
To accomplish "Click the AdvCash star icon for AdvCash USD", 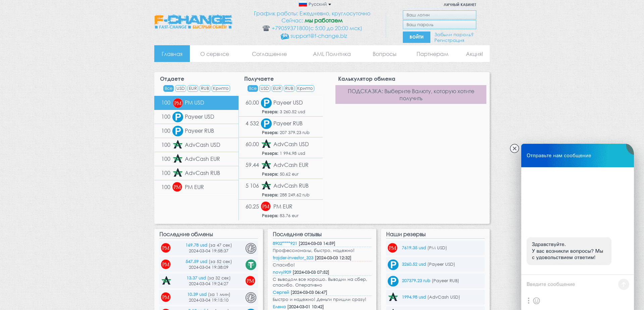I will [x=266, y=144].
